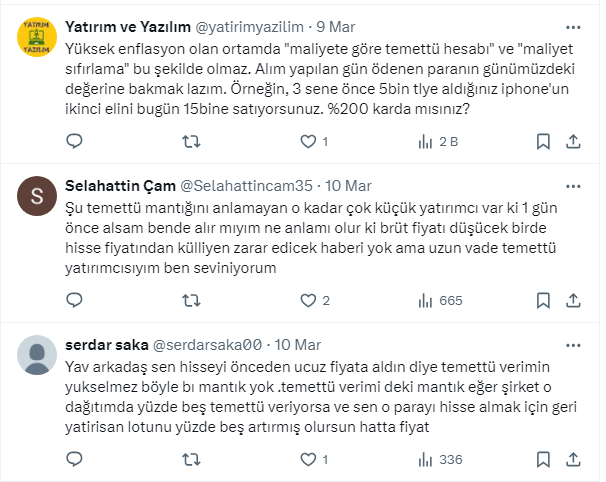
Task: Reply to Yatırım ve Yazılım's tweet
Action: click(x=72, y=142)
